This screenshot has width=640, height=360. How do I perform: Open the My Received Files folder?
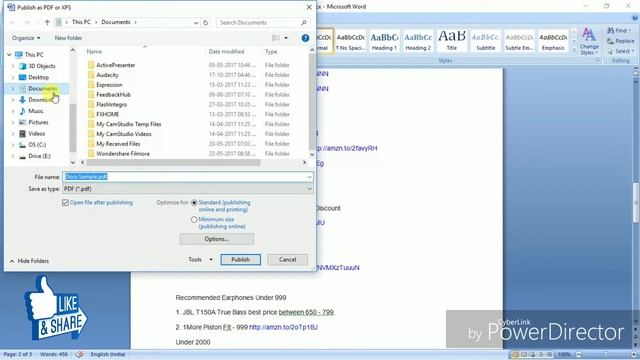pos(118,144)
